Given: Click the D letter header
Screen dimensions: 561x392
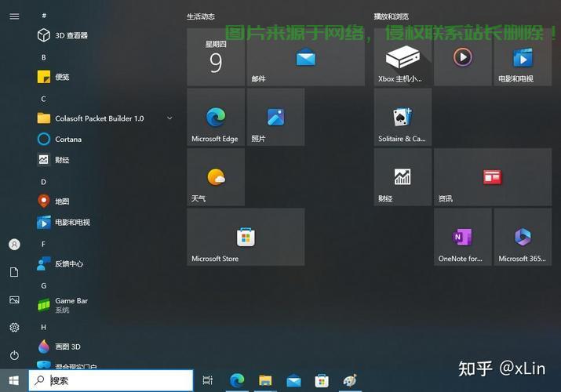Looking at the screenshot, I should (x=44, y=182).
